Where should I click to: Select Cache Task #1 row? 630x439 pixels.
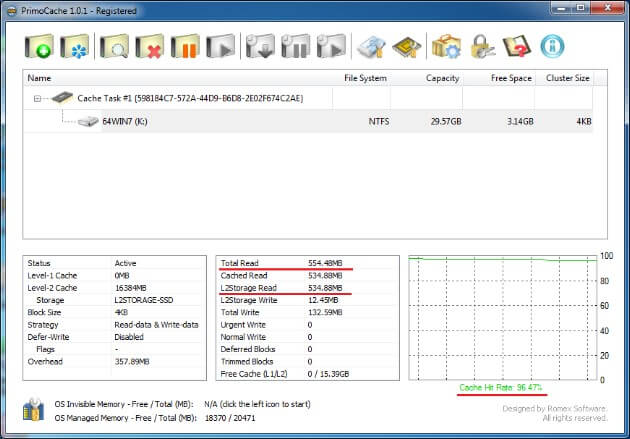coord(308,98)
